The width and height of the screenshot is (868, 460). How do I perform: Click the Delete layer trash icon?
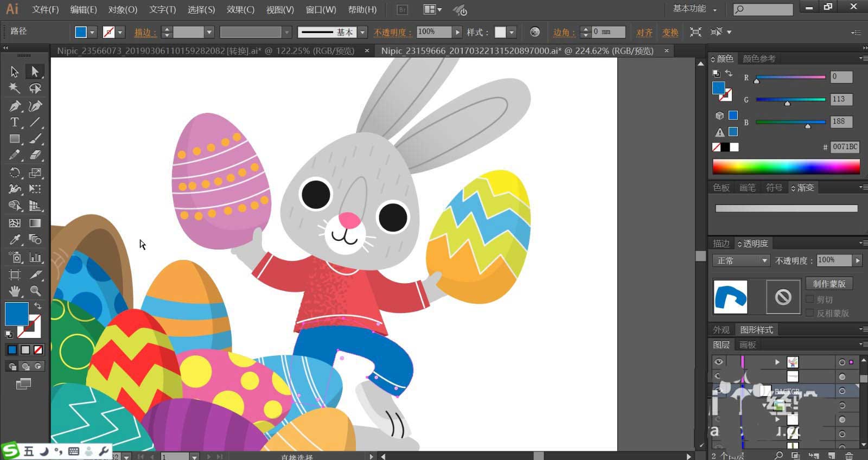849,456
